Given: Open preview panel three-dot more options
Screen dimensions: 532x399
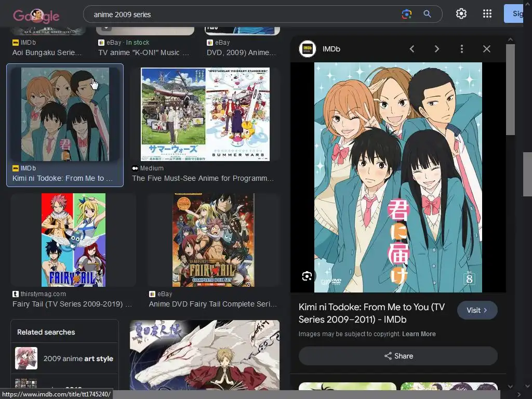Looking at the screenshot, I should click(461, 49).
